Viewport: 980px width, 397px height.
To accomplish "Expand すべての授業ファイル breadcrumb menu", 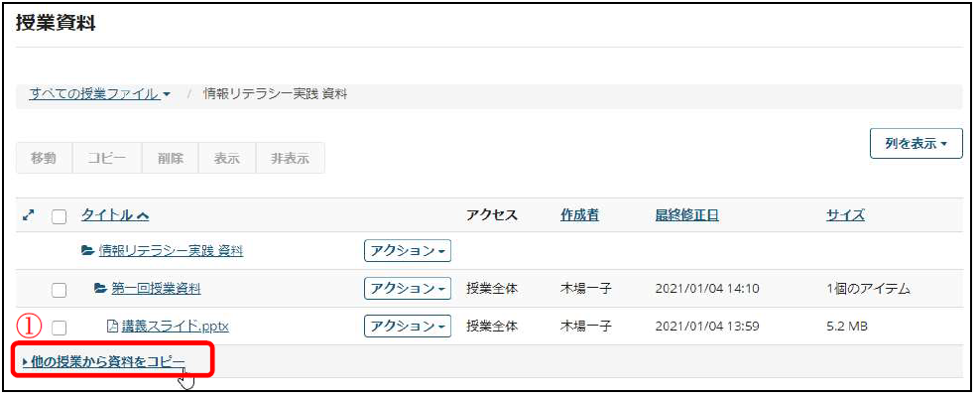I will click(x=100, y=94).
